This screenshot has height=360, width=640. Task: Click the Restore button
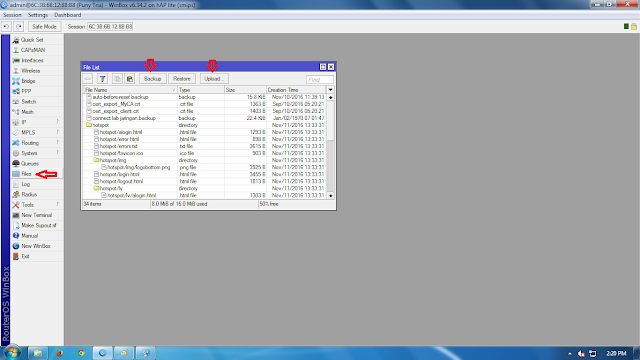click(x=182, y=79)
